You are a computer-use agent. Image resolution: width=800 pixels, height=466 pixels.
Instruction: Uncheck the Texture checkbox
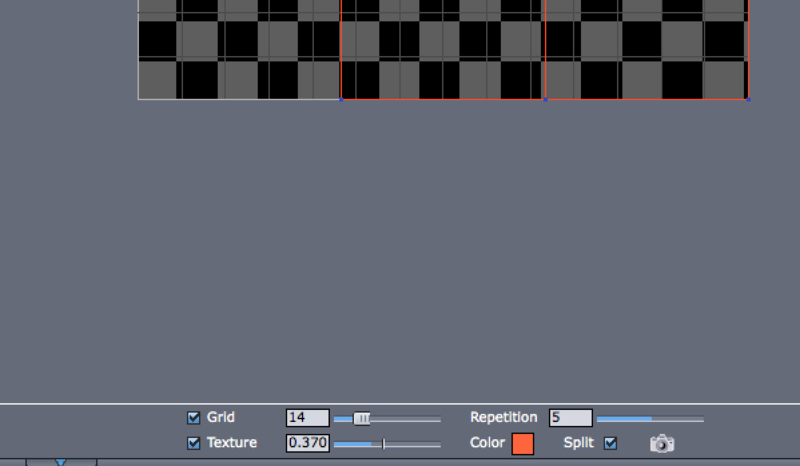(x=193, y=443)
